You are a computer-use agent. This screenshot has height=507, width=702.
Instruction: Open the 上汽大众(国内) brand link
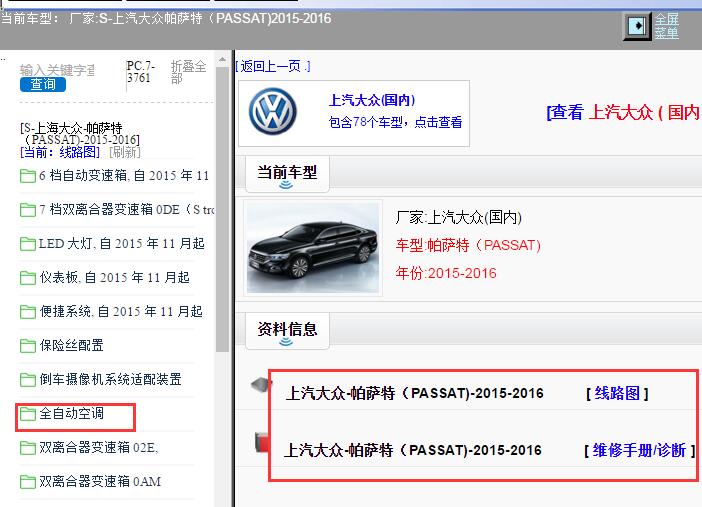(x=372, y=100)
